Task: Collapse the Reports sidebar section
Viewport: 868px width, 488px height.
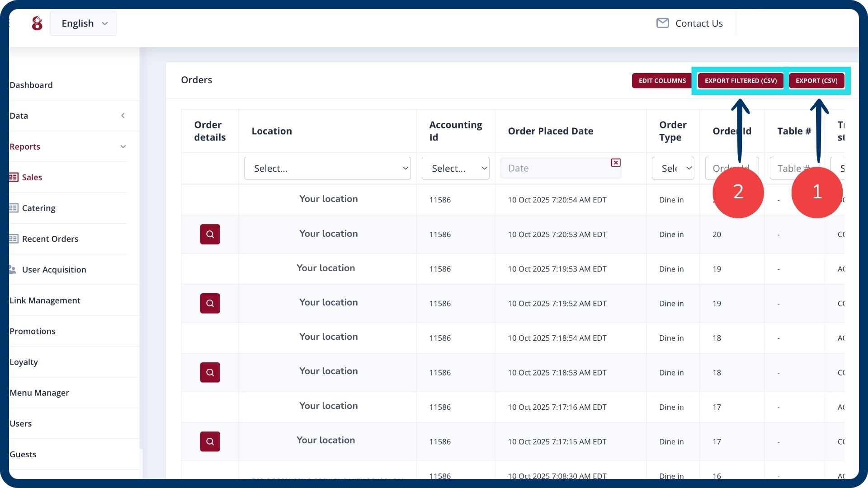Action: (x=123, y=146)
